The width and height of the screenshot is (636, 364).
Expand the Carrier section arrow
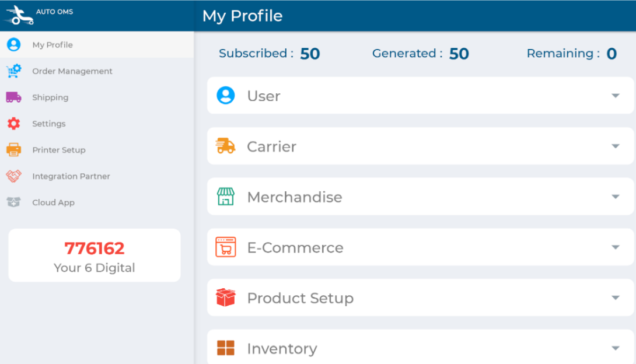[615, 146]
